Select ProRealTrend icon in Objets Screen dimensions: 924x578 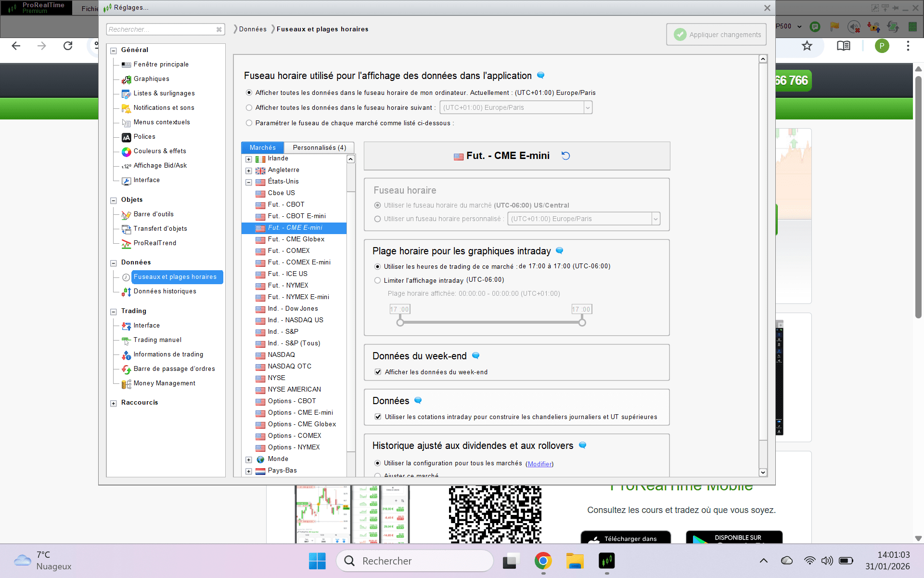point(126,244)
